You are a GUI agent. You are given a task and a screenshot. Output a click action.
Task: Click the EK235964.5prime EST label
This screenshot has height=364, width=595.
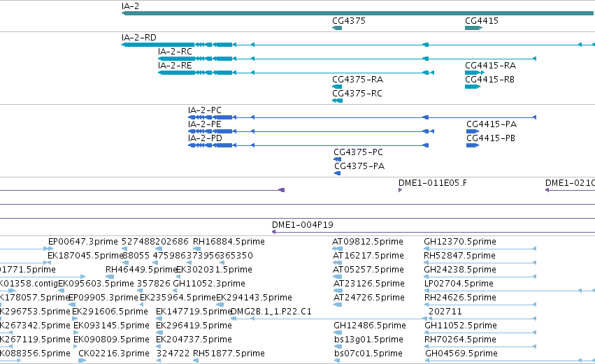tap(178, 298)
